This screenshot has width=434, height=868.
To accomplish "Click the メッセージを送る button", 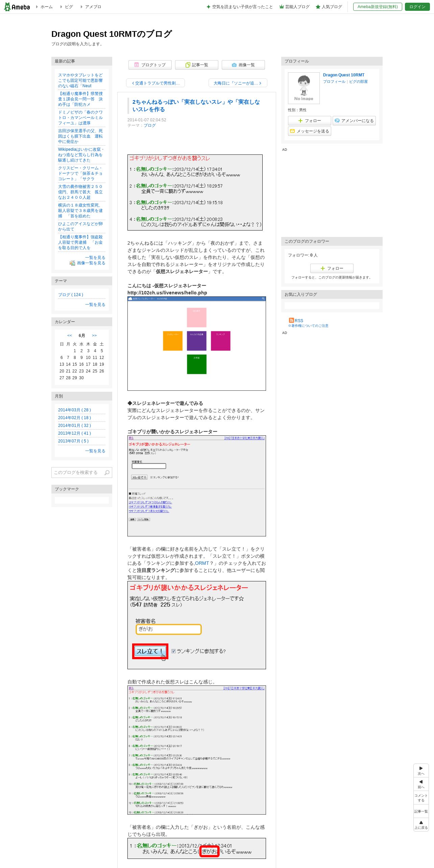I will pos(310,131).
